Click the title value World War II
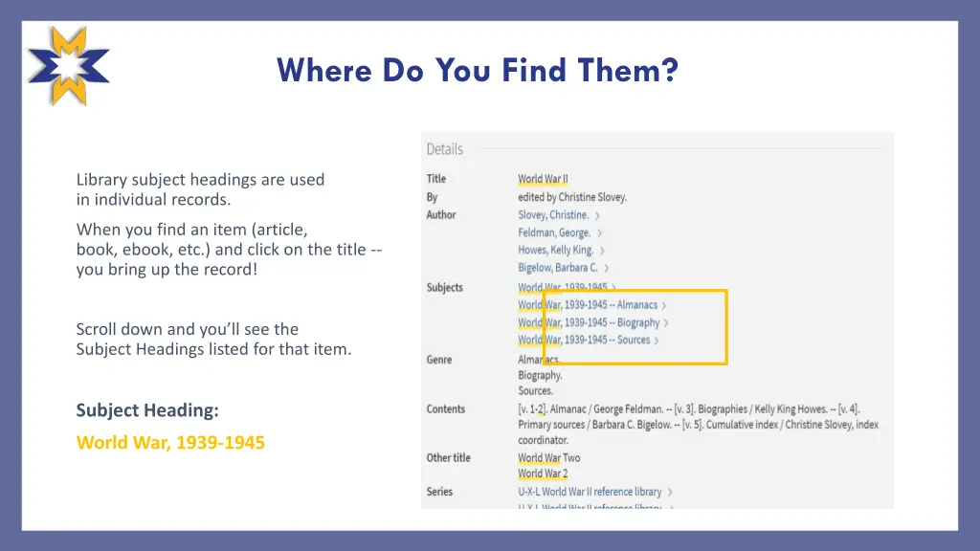The width and height of the screenshot is (980, 551). 543,179
